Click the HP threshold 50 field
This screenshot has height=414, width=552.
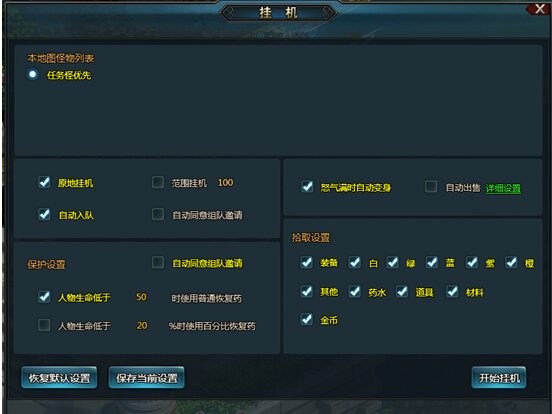(x=141, y=297)
